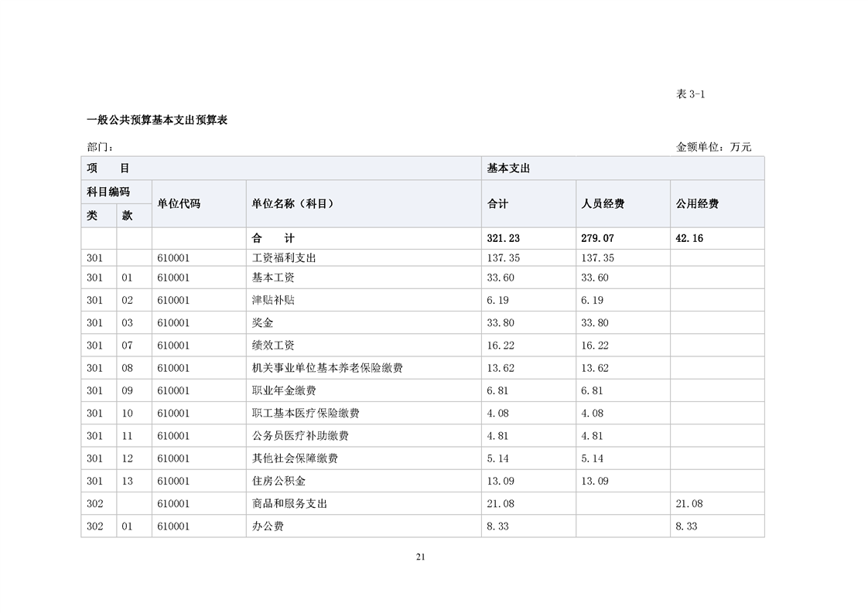Click the total value 42.16
Image resolution: width=868 pixels, height=613 pixels.
689,238
